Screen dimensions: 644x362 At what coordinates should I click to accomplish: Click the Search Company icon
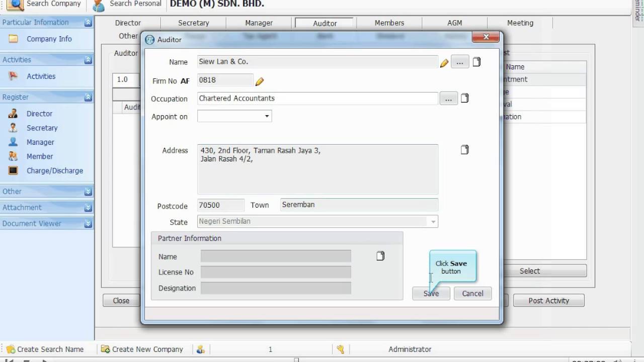click(15, 5)
